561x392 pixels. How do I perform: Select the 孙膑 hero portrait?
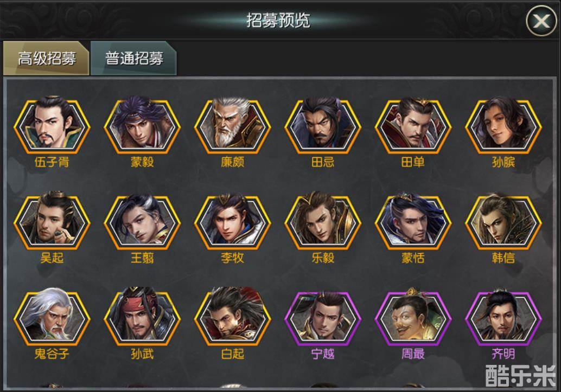[x=503, y=125]
